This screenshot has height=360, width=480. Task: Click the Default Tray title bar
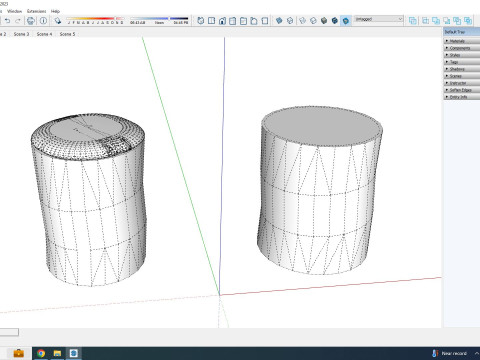pyautogui.click(x=462, y=32)
